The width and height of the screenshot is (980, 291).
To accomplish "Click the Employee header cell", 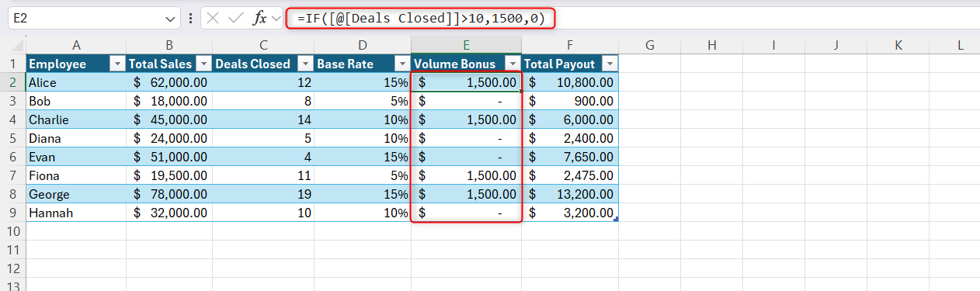I will click(x=76, y=64).
